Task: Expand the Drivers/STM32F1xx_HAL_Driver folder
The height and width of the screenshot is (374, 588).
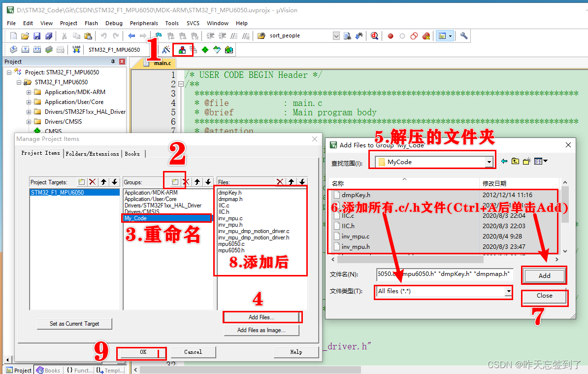Action: click(29, 112)
